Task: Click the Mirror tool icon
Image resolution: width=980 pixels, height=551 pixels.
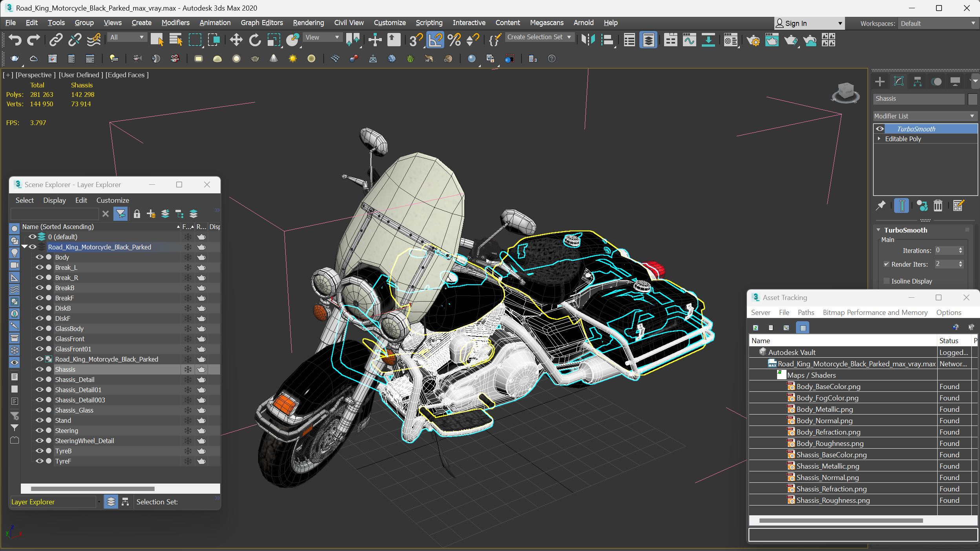Action: (x=588, y=40)
